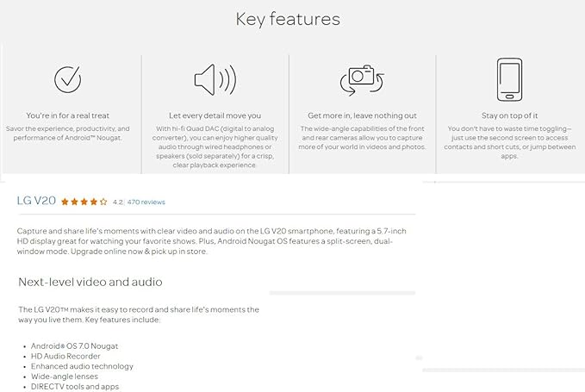Click the smartphone outline icon
Screen dimensions: 585x392
coord(509,79)
